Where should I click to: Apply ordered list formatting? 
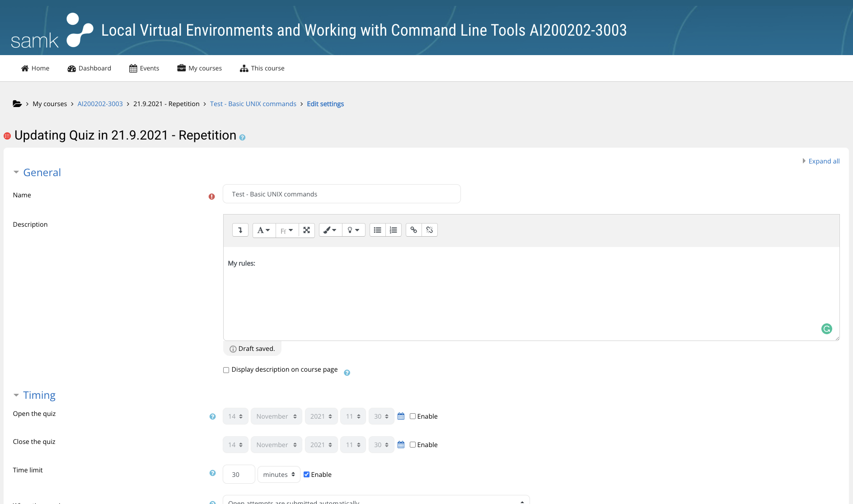coord(394,230)
